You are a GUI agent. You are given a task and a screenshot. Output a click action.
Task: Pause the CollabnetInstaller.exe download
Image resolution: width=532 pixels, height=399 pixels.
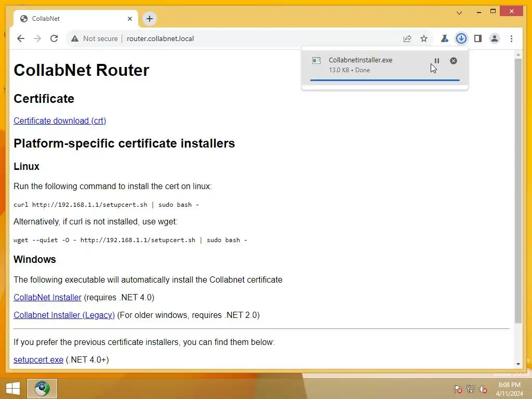436,61
